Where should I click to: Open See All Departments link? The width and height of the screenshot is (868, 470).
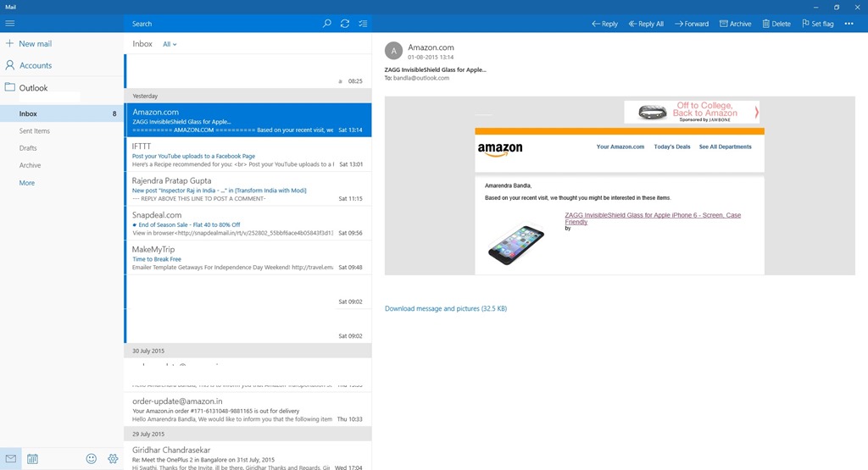pyautogui.click(x=726, y=147)
